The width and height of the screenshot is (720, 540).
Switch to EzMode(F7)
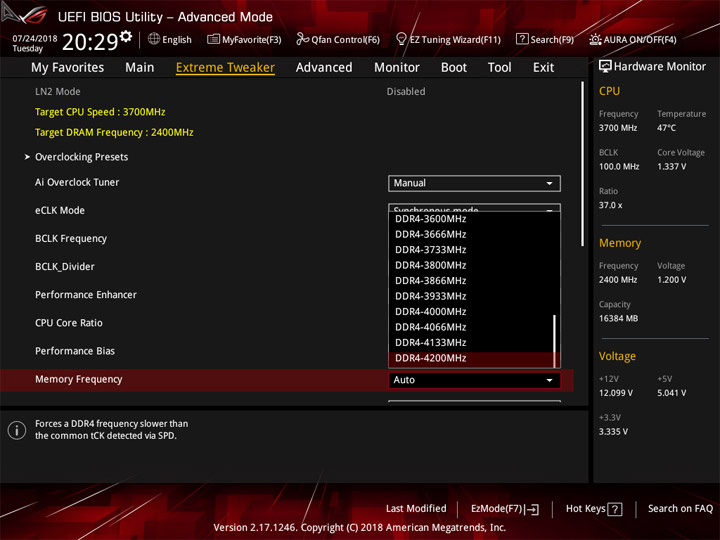coord(505,509)
